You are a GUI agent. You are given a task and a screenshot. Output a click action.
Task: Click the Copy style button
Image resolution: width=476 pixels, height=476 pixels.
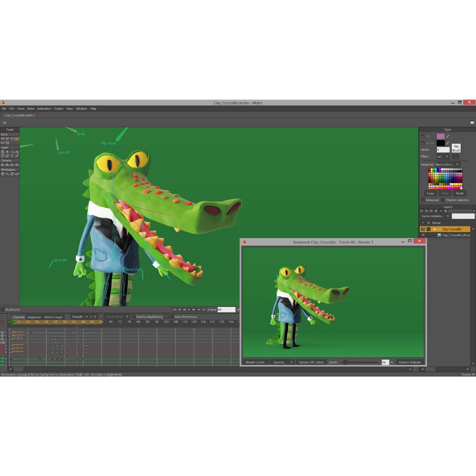[430, 193]
